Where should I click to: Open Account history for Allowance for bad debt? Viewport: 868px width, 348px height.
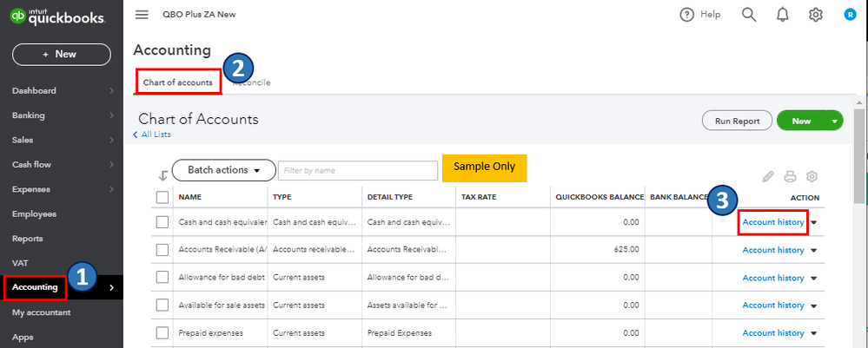coord(772,278)
